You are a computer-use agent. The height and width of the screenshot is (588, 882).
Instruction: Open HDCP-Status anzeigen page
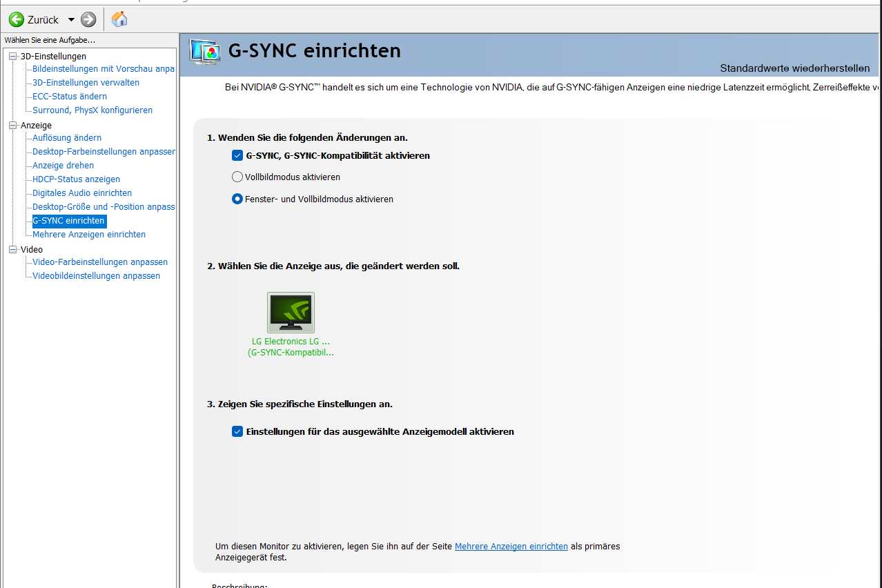click(x=76, y=179)
